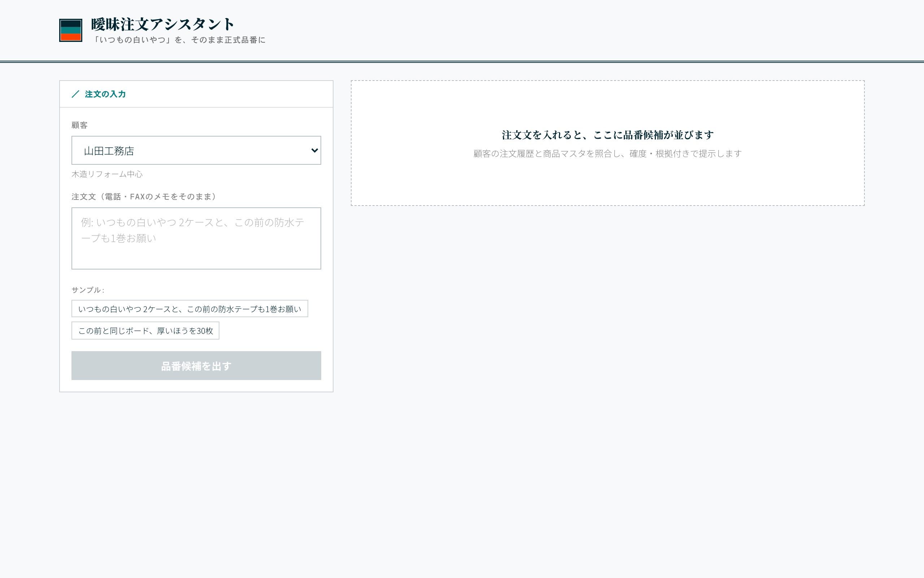
Task: Click the 注文の入力 panel heading
Action: [105, 94]
